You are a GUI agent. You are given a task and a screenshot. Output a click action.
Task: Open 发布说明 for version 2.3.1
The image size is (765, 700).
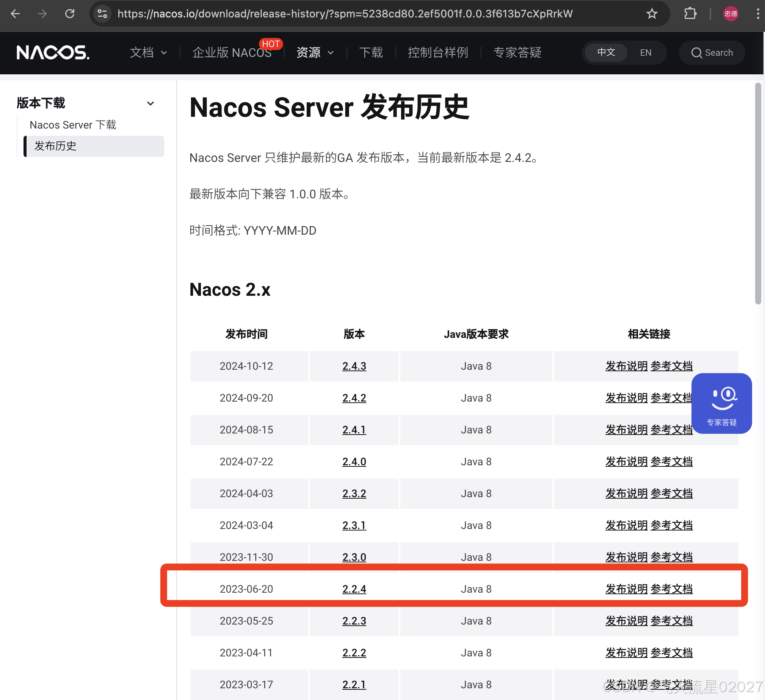(627, 526)
